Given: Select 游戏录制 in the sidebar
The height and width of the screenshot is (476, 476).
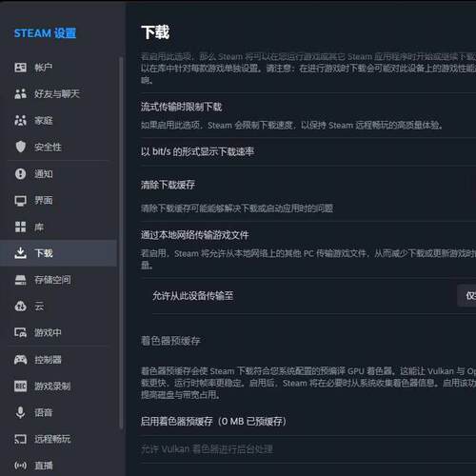Looking at the screenshot, I should click(59, 387).
